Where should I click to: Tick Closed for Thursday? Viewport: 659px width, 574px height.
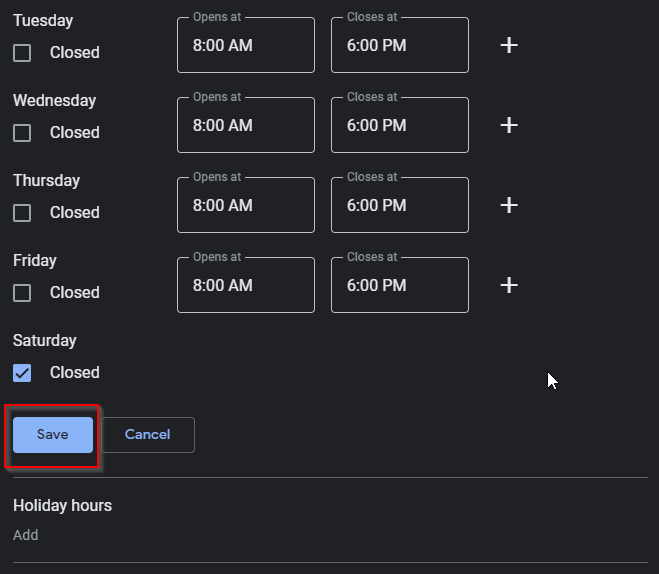[x=22, y=213]
